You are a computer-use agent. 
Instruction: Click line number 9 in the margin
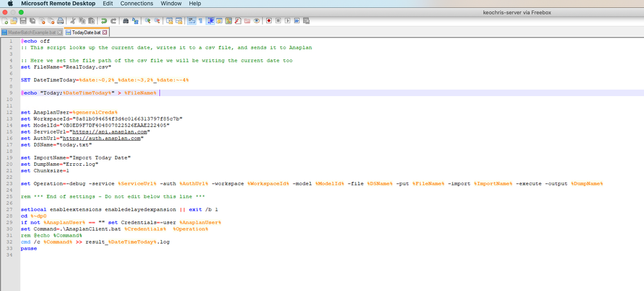point(11,93)
